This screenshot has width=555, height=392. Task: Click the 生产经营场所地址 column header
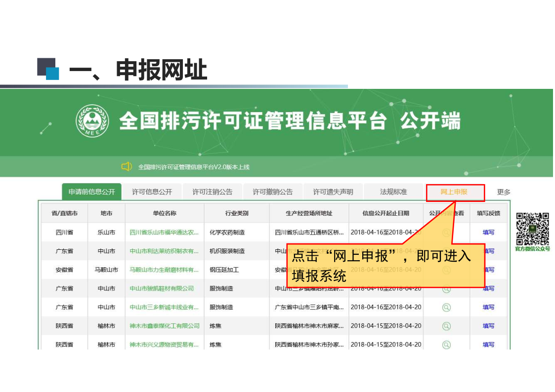click(x=309, y=213)
